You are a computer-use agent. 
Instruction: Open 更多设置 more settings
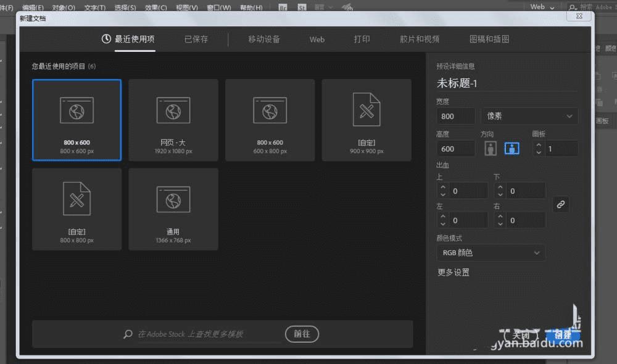(x=453, y=272)
